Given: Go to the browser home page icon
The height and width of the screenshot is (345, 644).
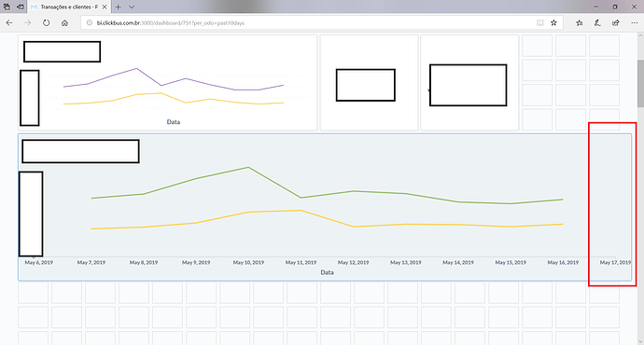Looking at the screenshot, I should (x=64, y=23).
